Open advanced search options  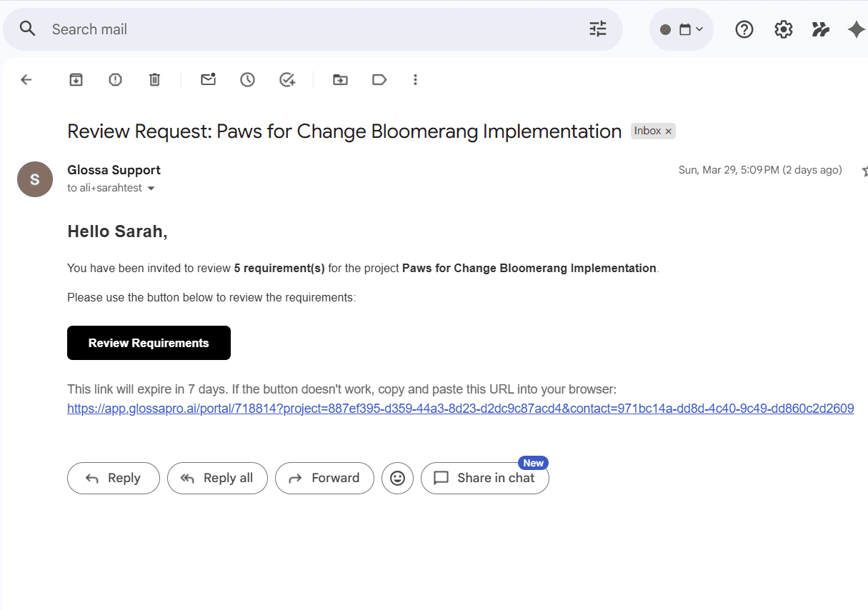pyautogui.click(x=598, y=29)
